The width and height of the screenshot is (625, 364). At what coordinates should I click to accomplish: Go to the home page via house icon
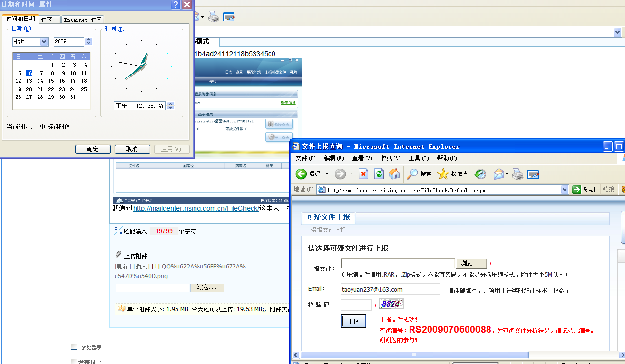click(x=394, y=174)
